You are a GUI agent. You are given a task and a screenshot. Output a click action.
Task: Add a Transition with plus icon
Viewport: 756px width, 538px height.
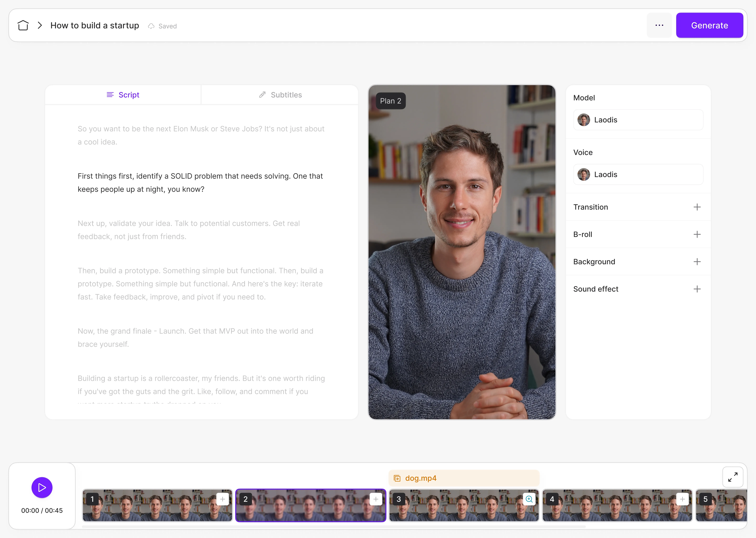click(697, 207)
